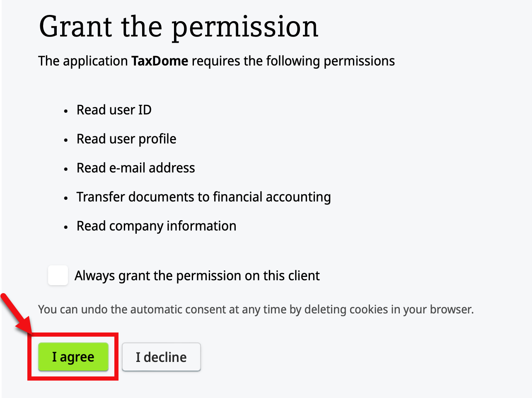Click the bullet beside "Read user profile"
532x398 pixels.
coord(66,140)
